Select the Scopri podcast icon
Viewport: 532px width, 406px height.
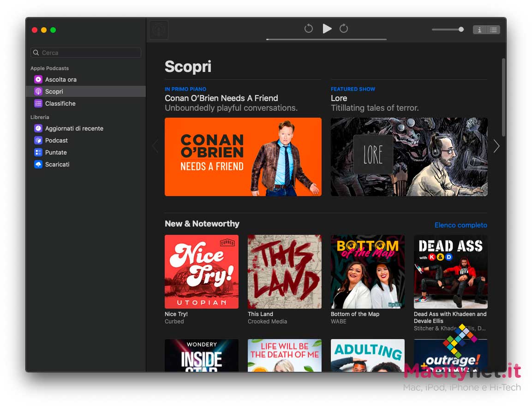pyautogui.click(x=38, y=91)
